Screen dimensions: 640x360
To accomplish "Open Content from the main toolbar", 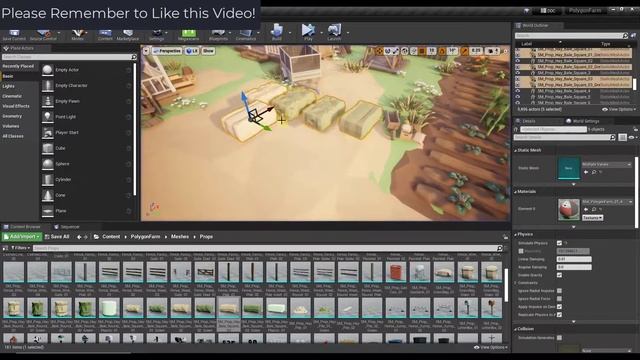I will (105, 34).
